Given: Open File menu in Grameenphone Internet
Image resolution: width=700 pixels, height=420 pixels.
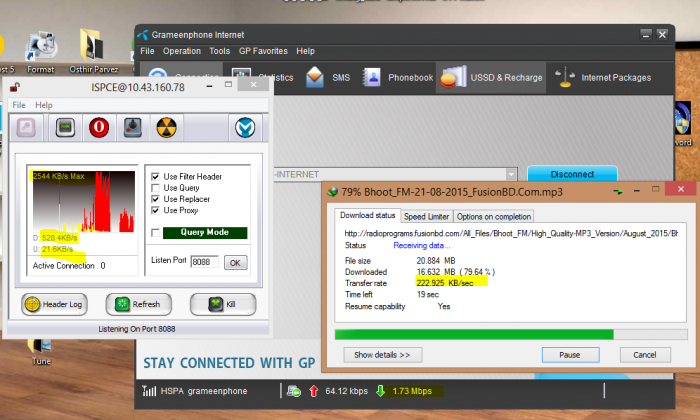Looking at the screenshot, I should [x=147, y=51].
